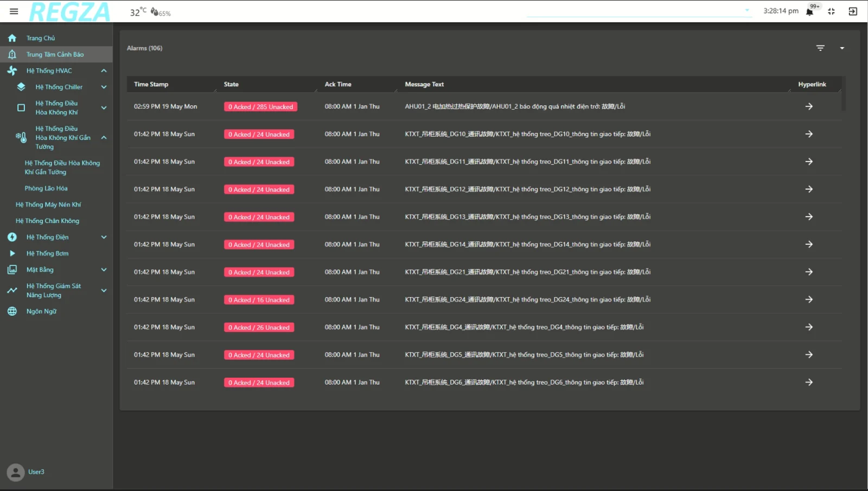Open the Alarms panel options dropdown arrow
Viewport: 868px width, 491px height.
tap(842, 48)
